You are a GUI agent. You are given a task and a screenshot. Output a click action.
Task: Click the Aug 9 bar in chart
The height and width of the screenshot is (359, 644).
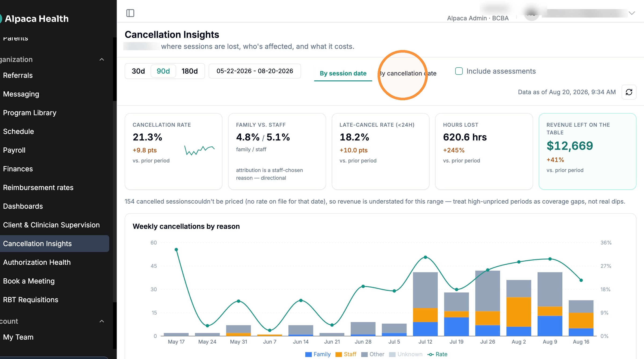[x=550, y=304]
